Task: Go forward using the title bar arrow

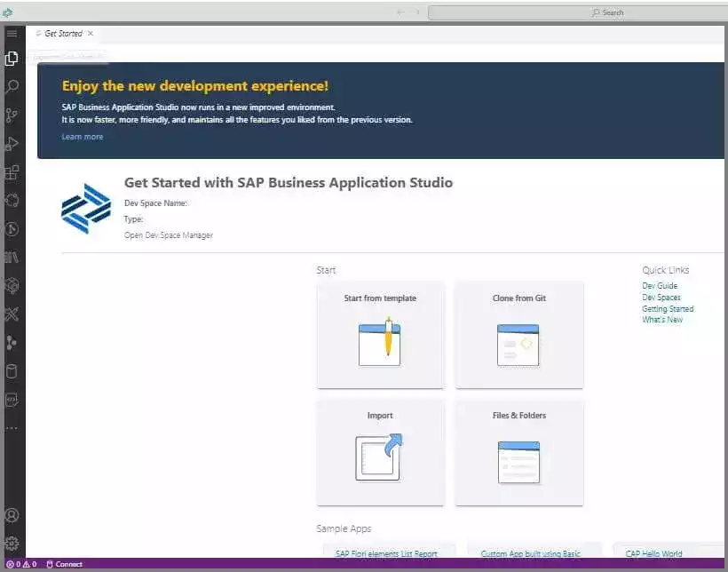Action: click(x=417, y=12)
